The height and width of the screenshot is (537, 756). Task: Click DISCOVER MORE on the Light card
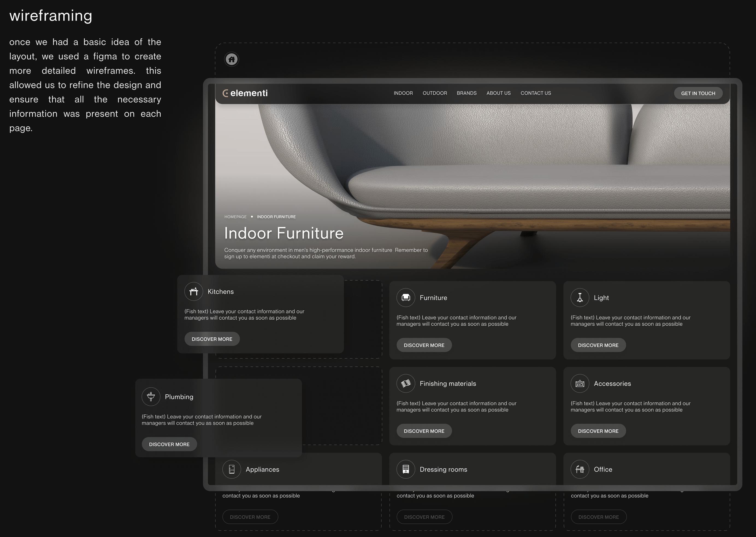pos(598,345)
